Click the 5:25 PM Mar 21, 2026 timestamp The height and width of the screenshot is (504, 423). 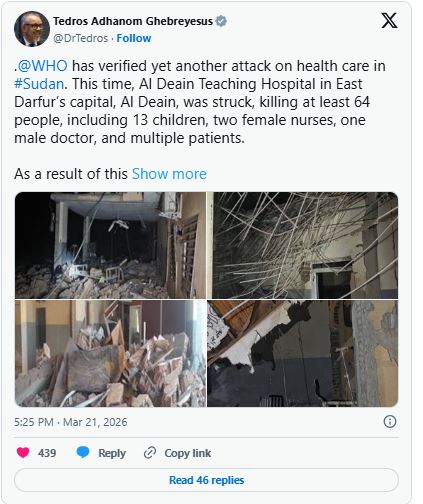[x=71, y=422]
